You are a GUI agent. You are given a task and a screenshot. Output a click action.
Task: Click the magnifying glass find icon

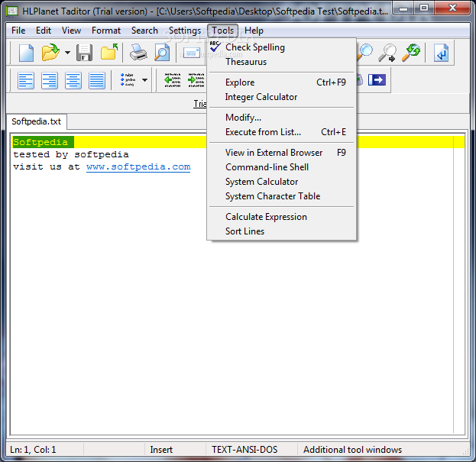[364, 53]
